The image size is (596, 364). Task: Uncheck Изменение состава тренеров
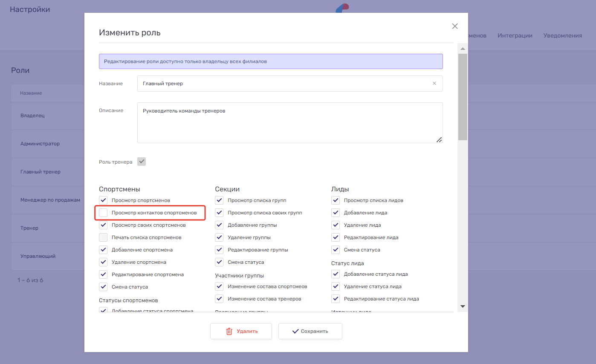tap(219, 299)
